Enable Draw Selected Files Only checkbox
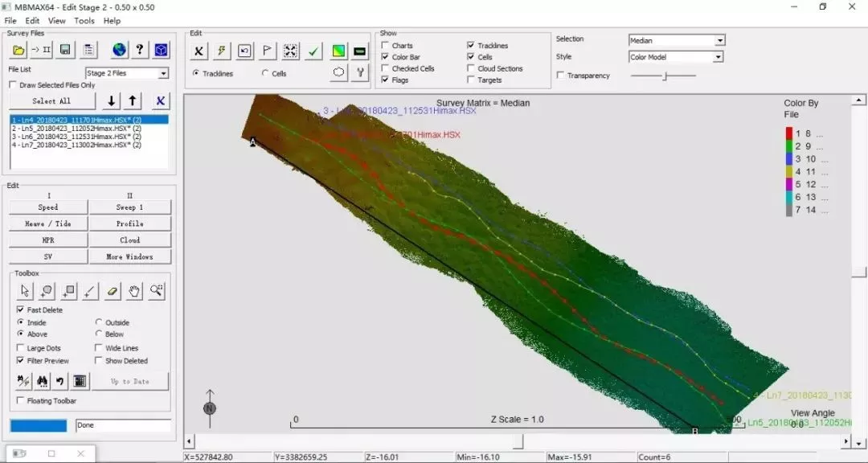Image resolution: width=868 pixels, height=463 pixels. click(13, 85)
